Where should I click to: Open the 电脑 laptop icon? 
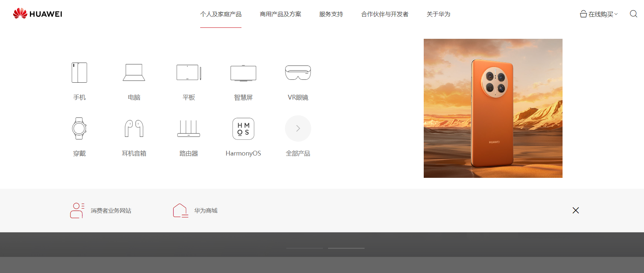point(134,72)
